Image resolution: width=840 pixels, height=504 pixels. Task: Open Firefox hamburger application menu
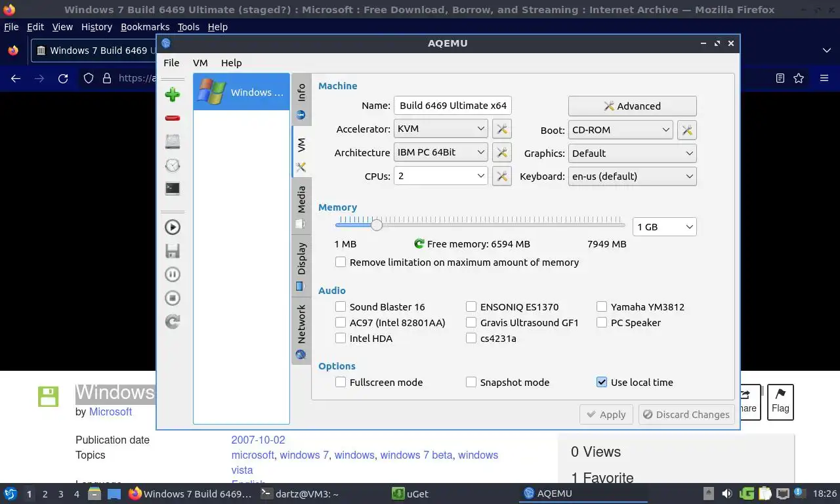[824, 78]
